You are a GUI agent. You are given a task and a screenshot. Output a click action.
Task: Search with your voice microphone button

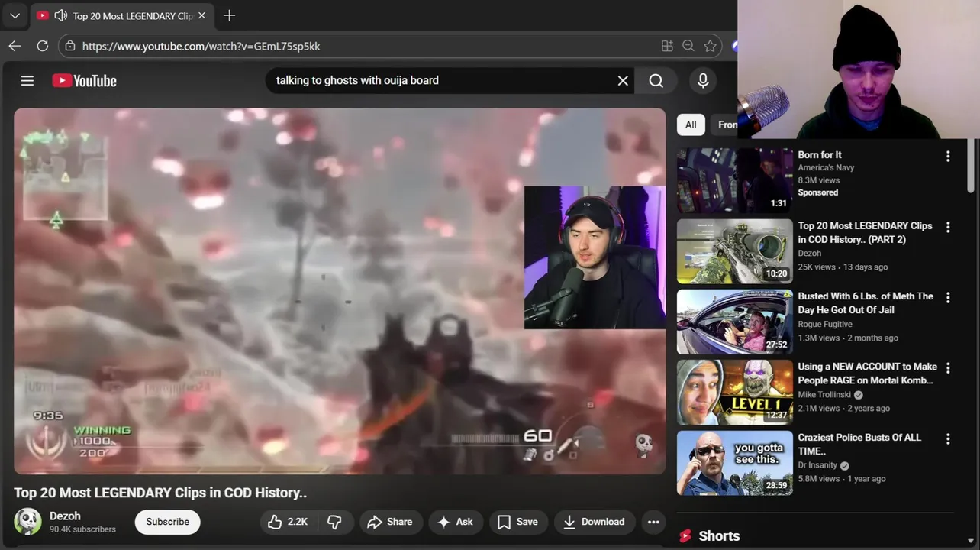[x=703, y=80]
